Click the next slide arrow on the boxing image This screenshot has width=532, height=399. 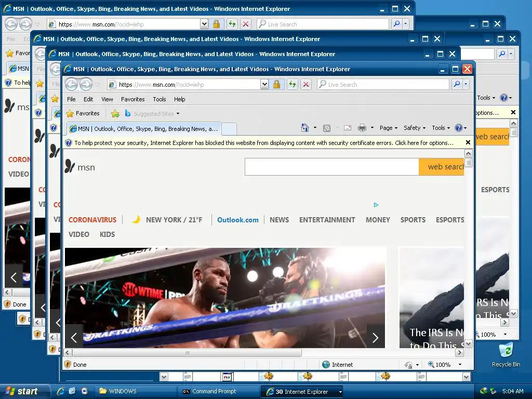click(375, 337)
